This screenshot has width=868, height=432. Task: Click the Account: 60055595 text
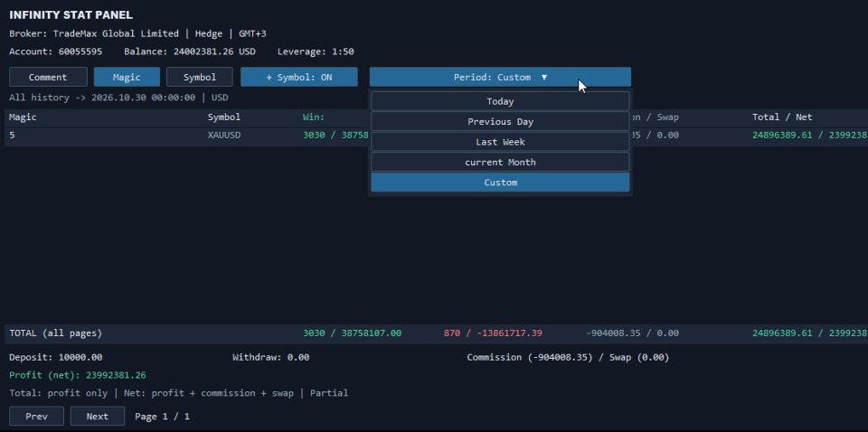55,52
